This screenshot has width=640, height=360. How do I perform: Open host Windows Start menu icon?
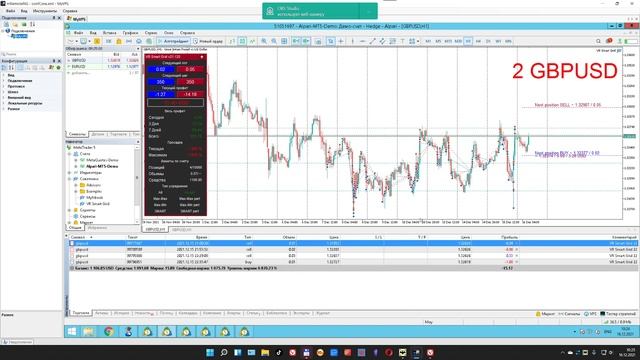(210, 352)
